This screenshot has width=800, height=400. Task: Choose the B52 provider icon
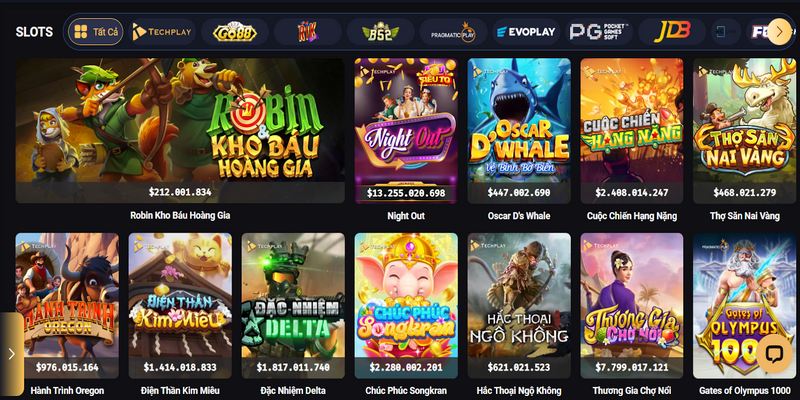point(380,32)
